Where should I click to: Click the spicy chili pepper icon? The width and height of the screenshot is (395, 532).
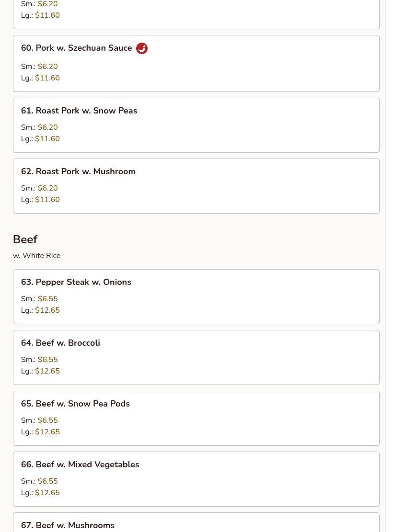pos(142,48)
